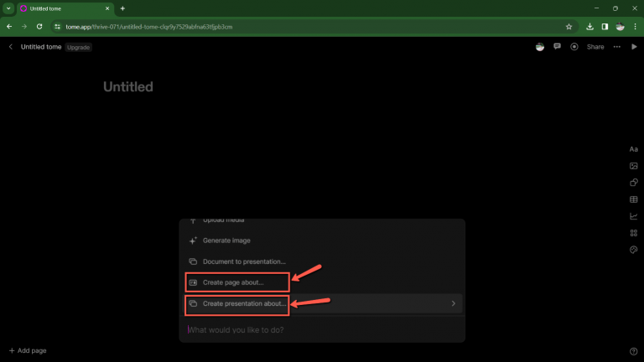The width and height of the screenshot is (644, 362).
Task: Open the shapes tool in sidebar
Action: 634,183
